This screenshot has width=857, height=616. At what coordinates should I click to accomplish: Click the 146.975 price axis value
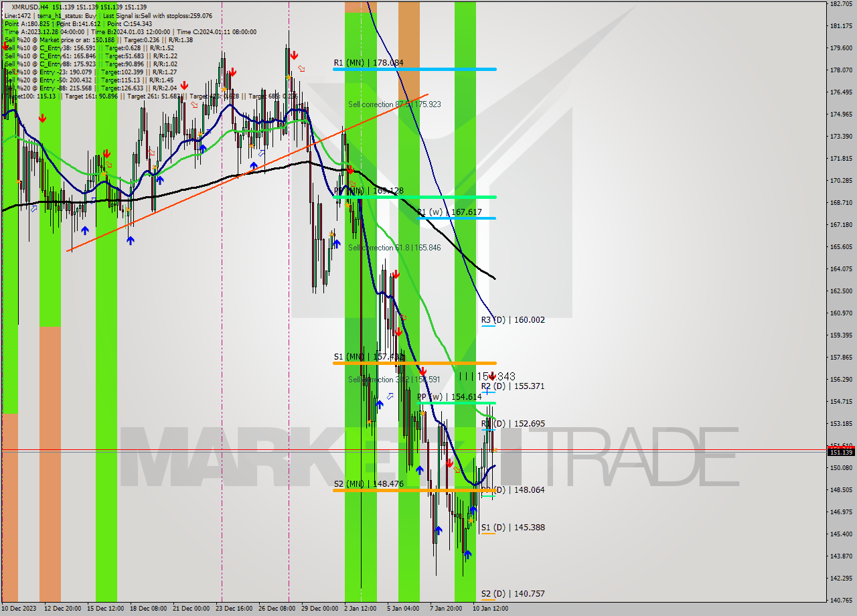point(841,512)
